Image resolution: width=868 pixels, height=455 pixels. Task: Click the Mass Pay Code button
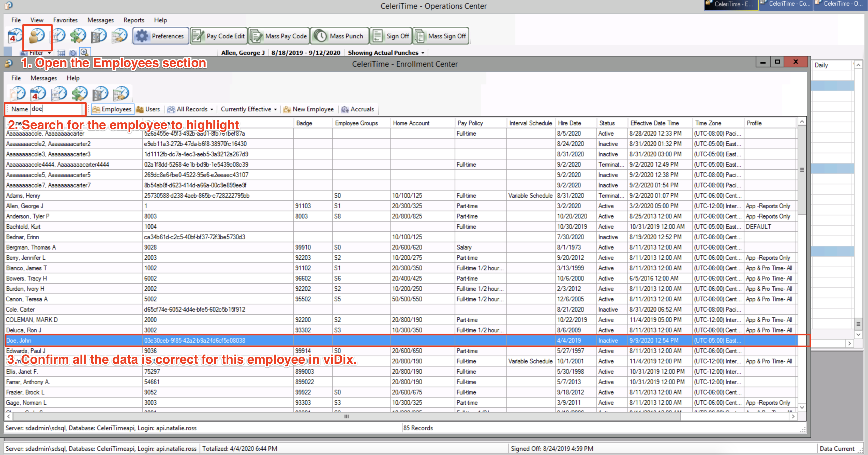tap(279, 36)
